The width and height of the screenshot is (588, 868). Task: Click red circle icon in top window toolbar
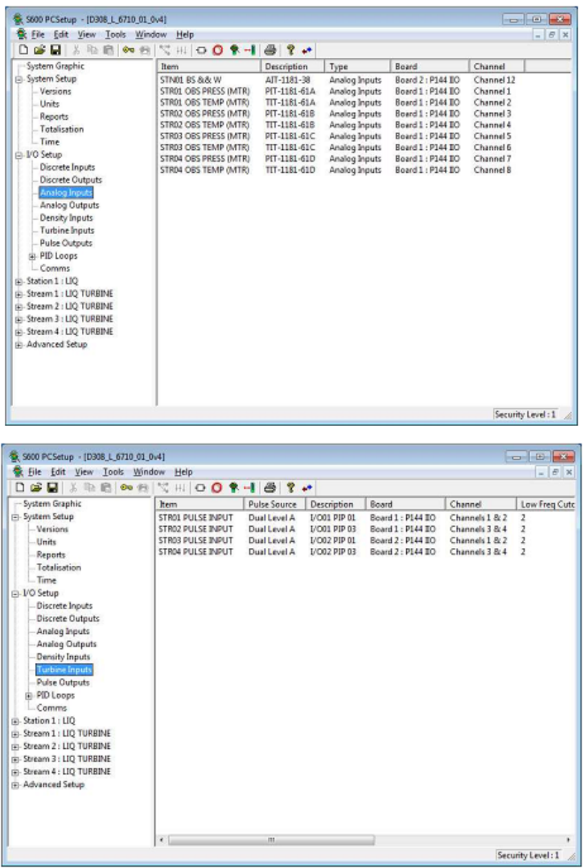click(218, 50)
